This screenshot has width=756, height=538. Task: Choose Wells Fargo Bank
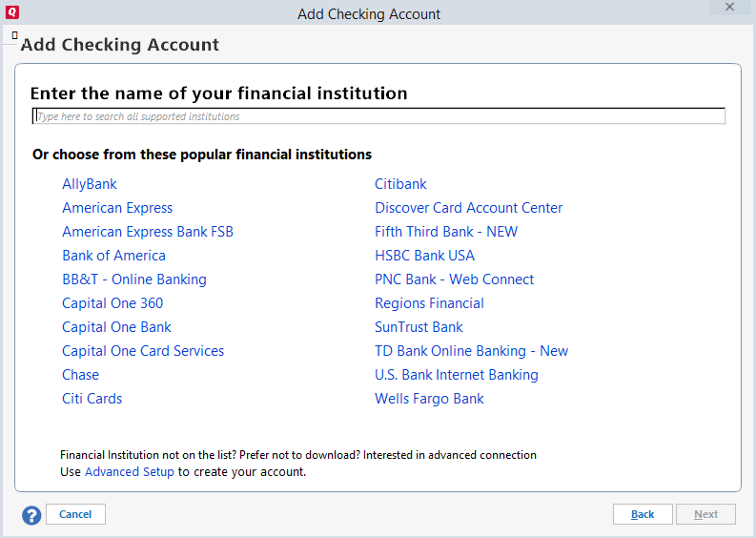tap(429, 399)
